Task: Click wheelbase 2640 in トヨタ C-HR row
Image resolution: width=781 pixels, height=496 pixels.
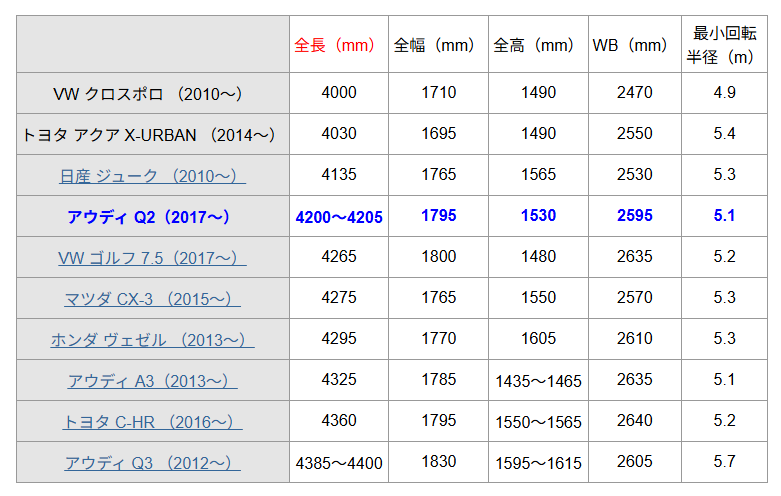Action: 635,420
